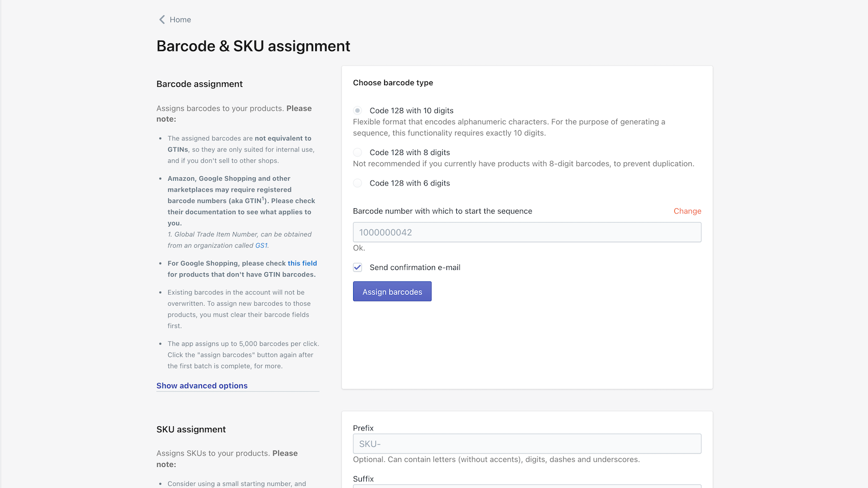Click the GTIN footnote superscript reference
868x488 pixels.
(264, 198)
